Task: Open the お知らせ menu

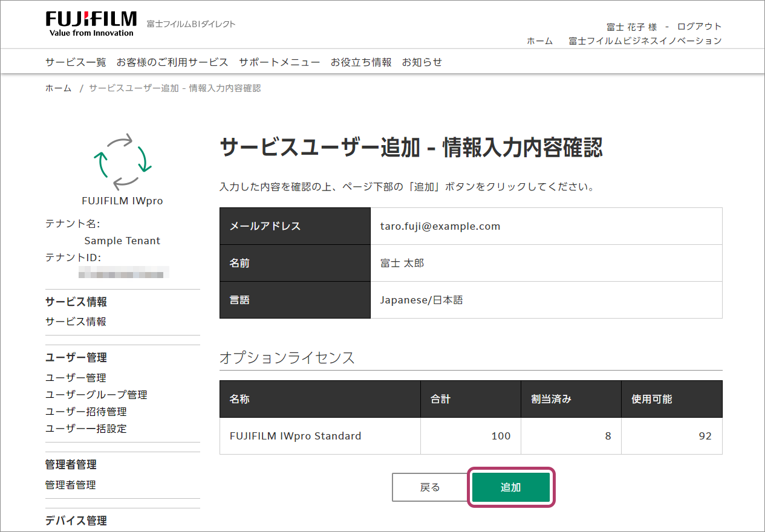Action: (422, 62)
